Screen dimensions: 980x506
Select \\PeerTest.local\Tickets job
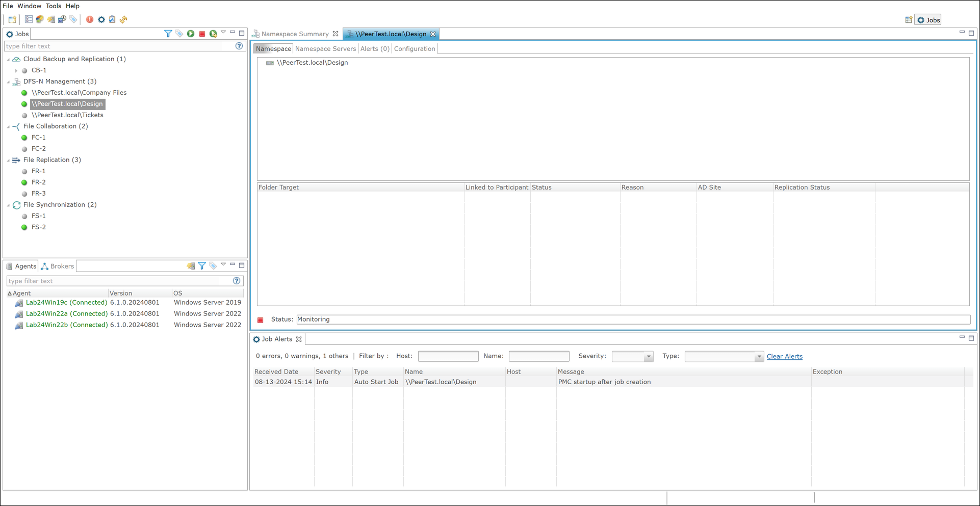pyautogui.click(x=67, y=115)
